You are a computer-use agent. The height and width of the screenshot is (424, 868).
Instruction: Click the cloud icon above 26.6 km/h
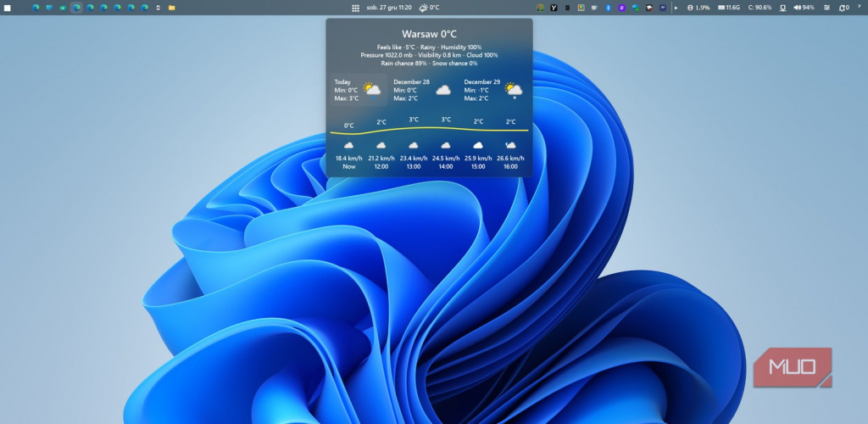[x=510, y=146]
